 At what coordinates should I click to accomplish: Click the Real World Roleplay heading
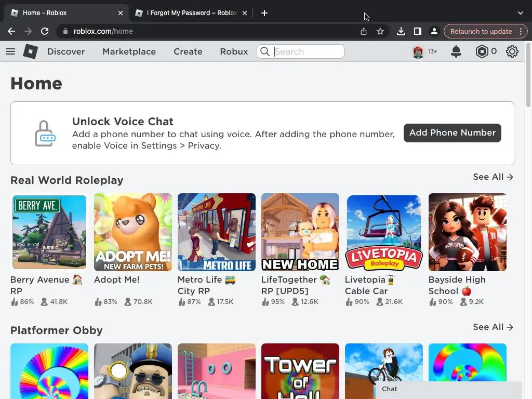[x=67, y=180]
